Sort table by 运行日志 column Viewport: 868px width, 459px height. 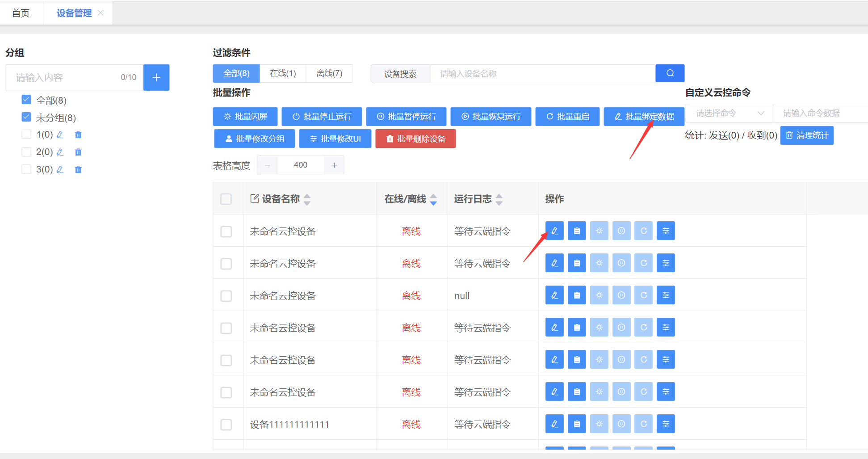[499, 199]
